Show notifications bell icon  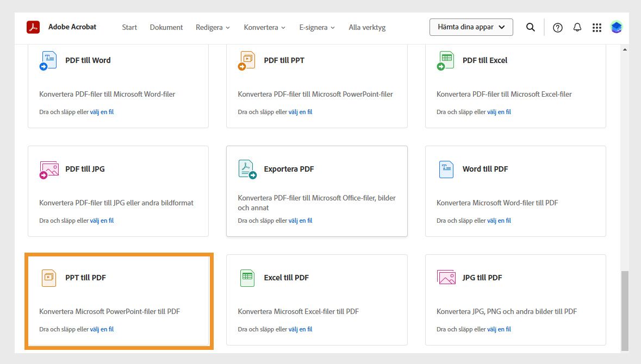577,27
